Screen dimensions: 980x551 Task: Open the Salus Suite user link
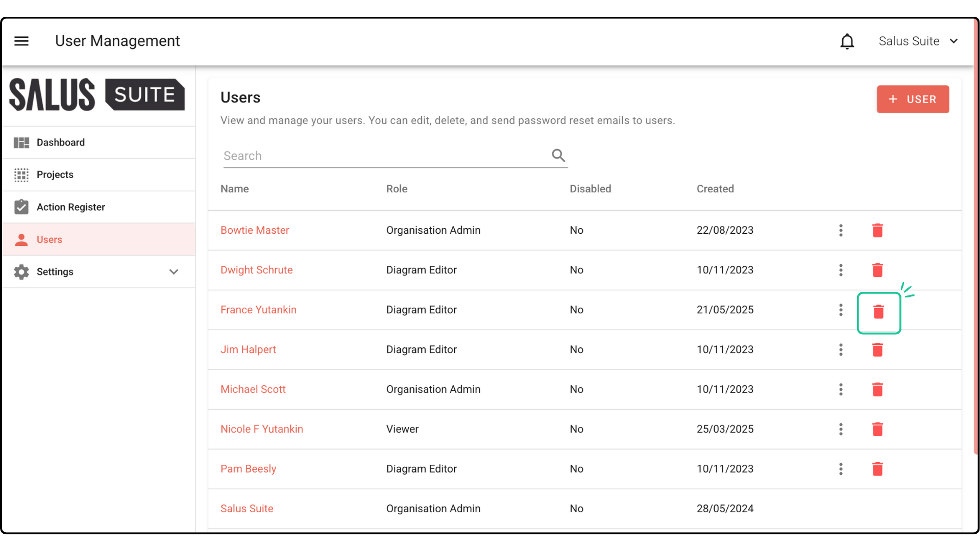pyautogui.click(x=247, y=509)
